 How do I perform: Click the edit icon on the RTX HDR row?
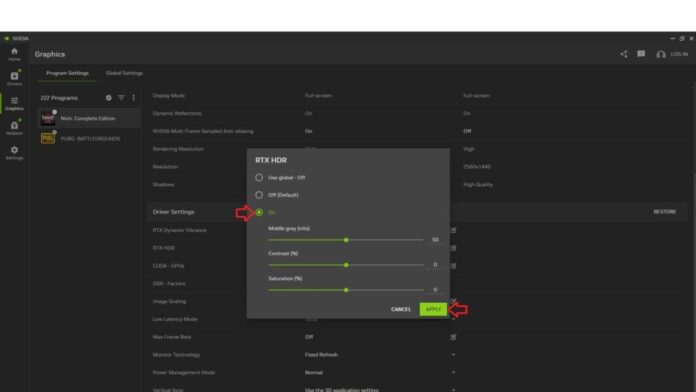[453, 248]
